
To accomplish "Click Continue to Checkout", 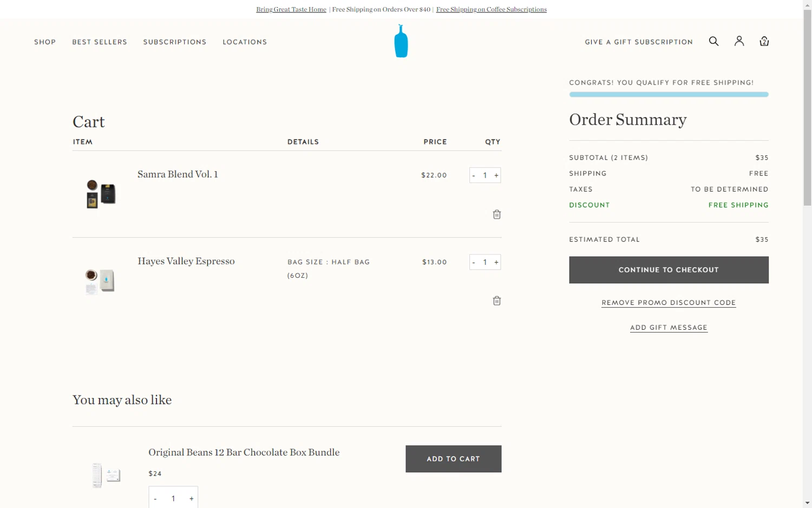I will pyautogui.click(x=669, y=270).
